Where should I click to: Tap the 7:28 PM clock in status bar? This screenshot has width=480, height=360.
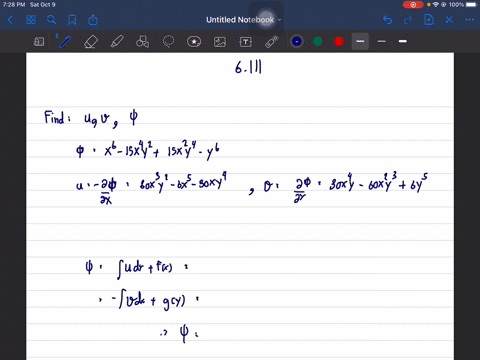coord(14,5)
